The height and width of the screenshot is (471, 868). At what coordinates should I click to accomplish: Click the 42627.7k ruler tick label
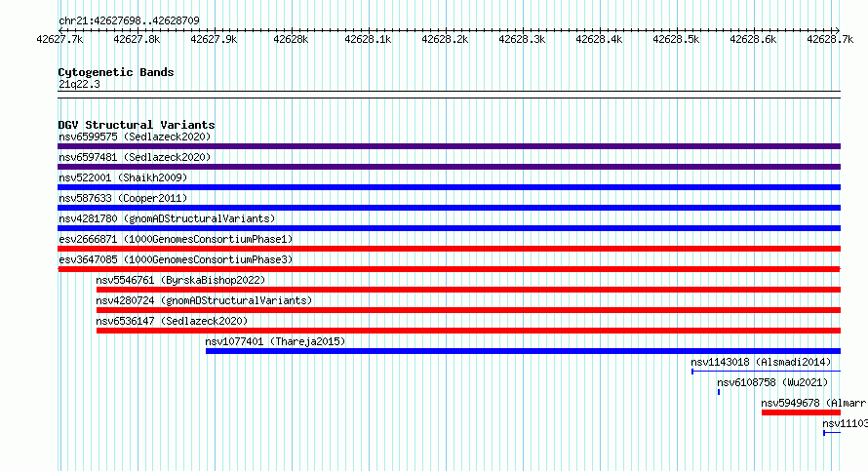[59, 39]
